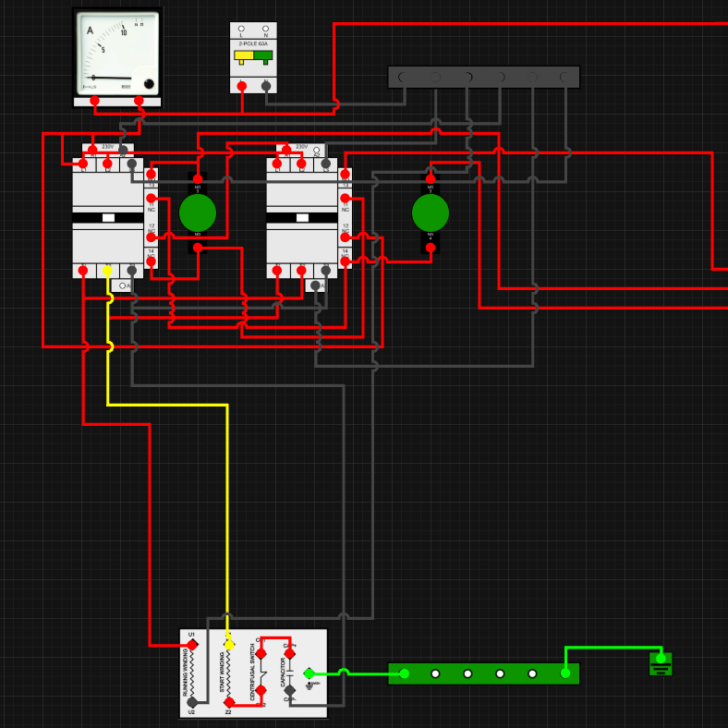Select gray L3 terminal on the left contactor
Viewport: 728px width, 728px height.
tap(132, 164)
